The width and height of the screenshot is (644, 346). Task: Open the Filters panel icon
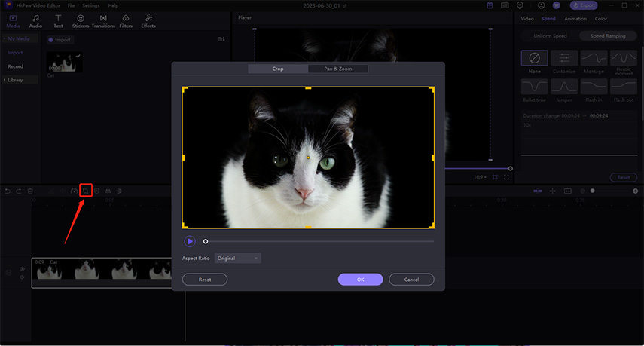pos(126,18)
